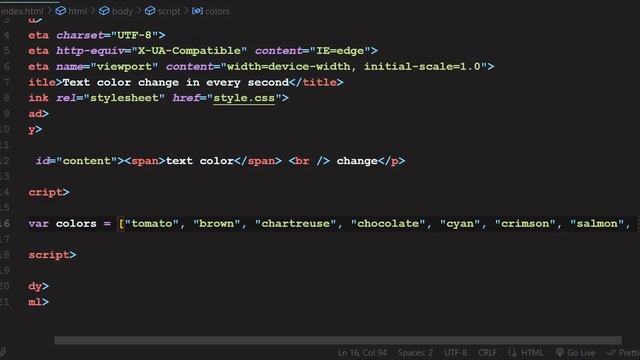This screenshot has width=640, height=360.
Task: Click the "text color" span text
Action: point(200,161)
